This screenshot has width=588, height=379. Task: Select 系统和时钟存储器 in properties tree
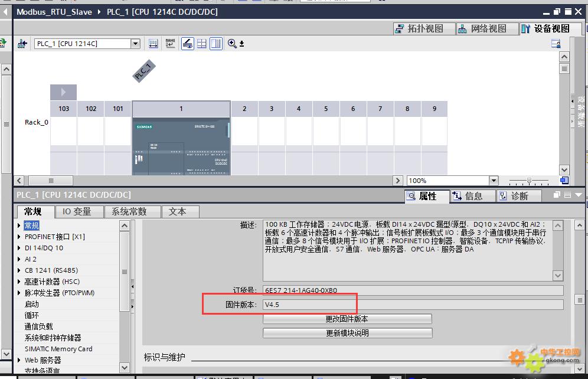pyautogui.click(x=53, y=338)
